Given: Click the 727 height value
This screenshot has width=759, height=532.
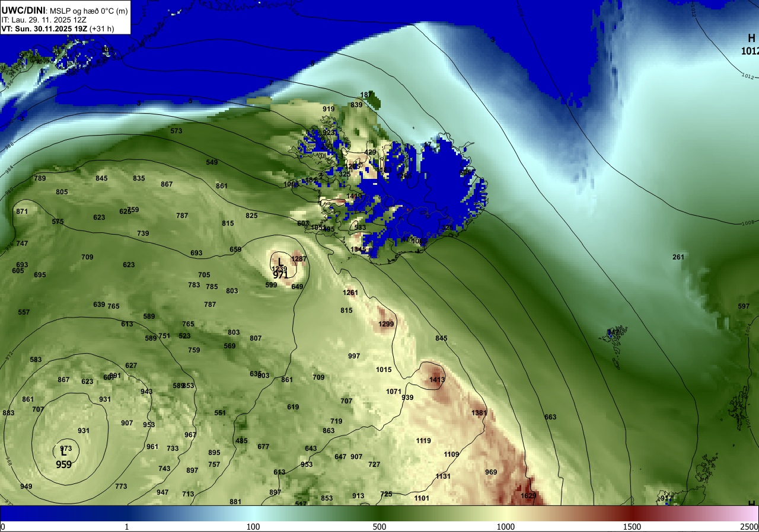Looking at the screenshot, I should tap(374, 464).
